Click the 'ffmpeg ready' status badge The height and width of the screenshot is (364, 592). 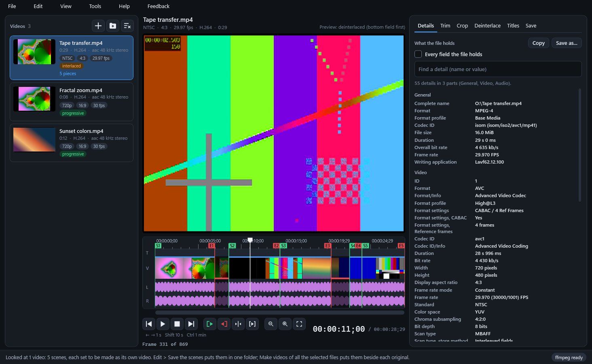[569, 358]
